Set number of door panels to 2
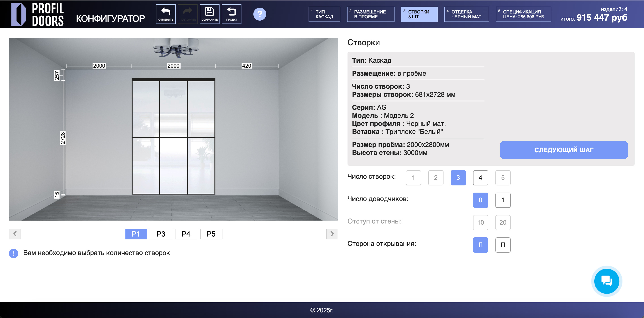The width and height of the screenshot is (644, 318). click(x=435, y=178)
